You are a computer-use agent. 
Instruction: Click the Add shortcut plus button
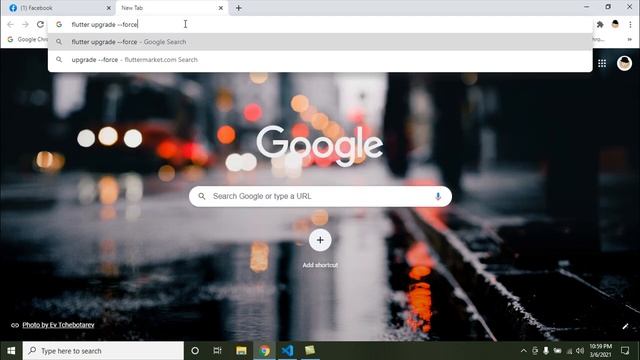[320, 240]
